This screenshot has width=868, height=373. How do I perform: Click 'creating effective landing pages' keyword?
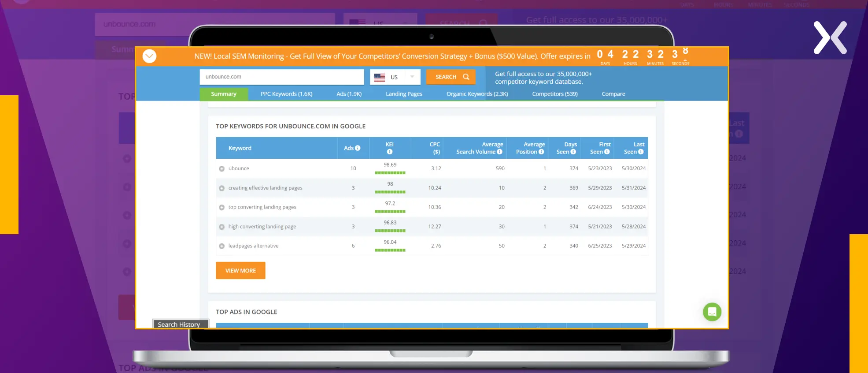point(265,188)
